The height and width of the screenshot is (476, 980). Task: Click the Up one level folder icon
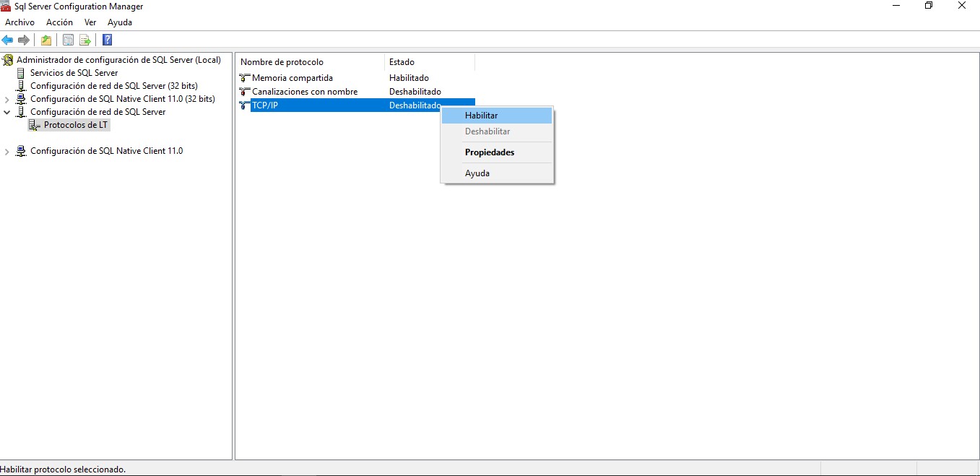tap(46, 40)
